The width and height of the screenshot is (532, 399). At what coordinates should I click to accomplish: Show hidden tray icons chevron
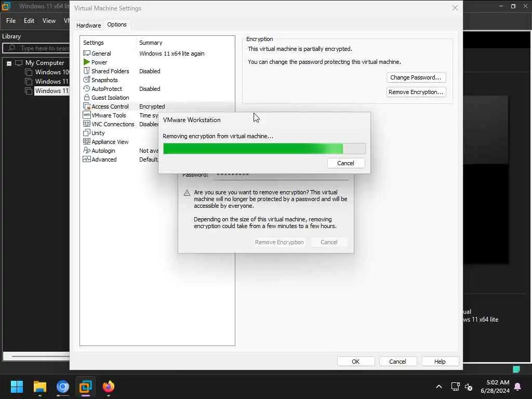pyautogui.click(x=438, y=387)
